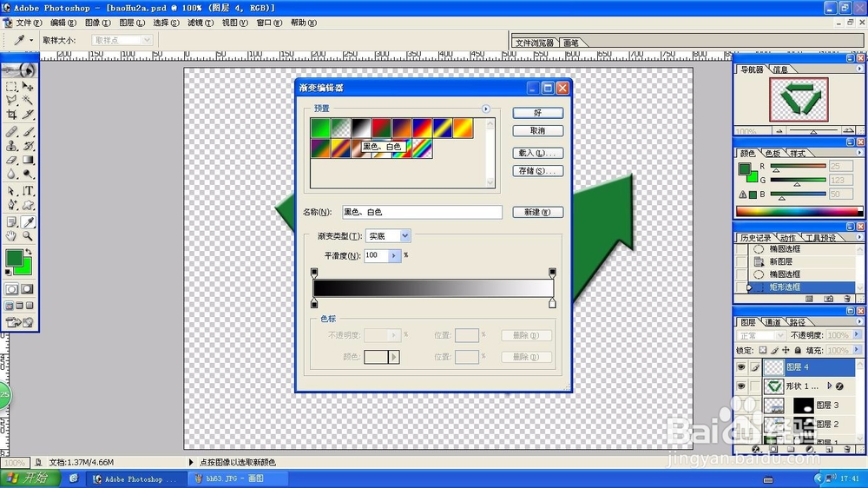
Task: Switch to the 路径 tab
Action: pyautogui.click(x=798, y=322)
